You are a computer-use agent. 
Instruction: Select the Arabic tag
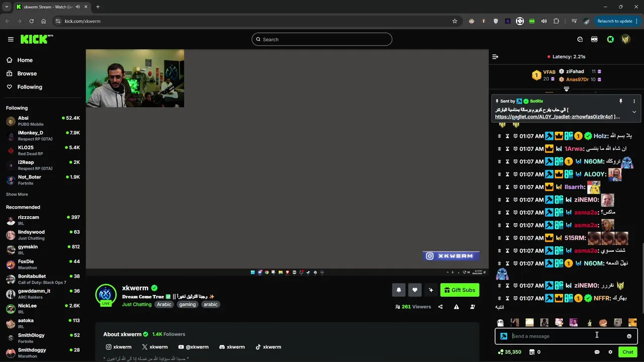tap(164, 304)
